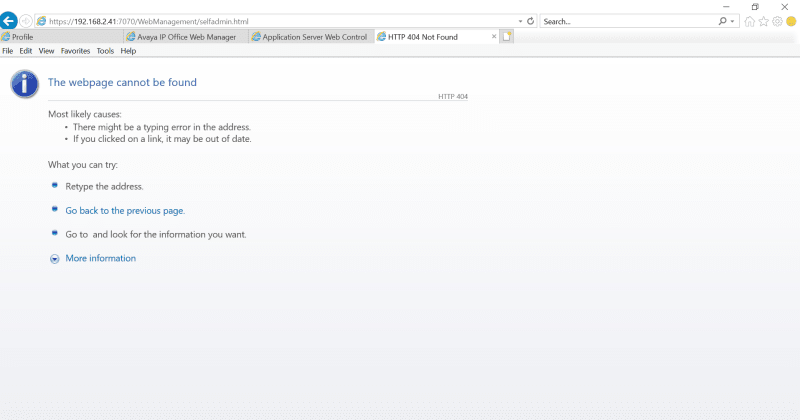Click 'Go back to the previous page' link
Viewport: 800px width, 420px height.
125,211
